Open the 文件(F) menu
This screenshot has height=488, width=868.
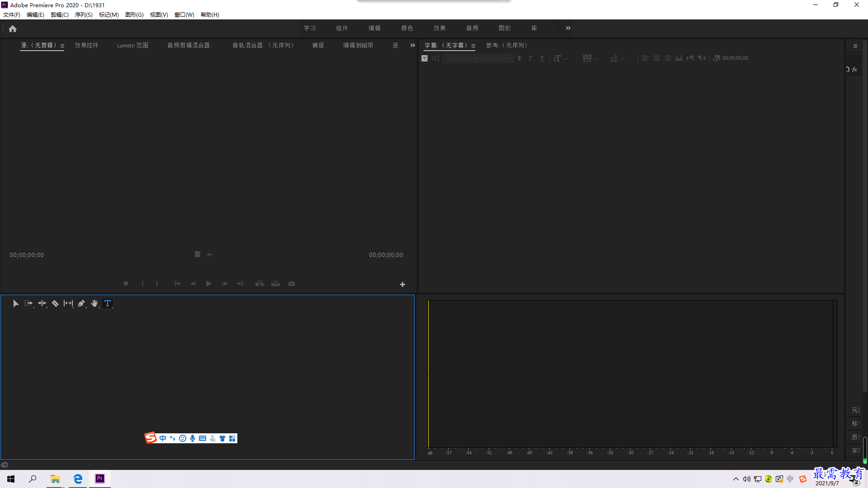click(12, 15)
